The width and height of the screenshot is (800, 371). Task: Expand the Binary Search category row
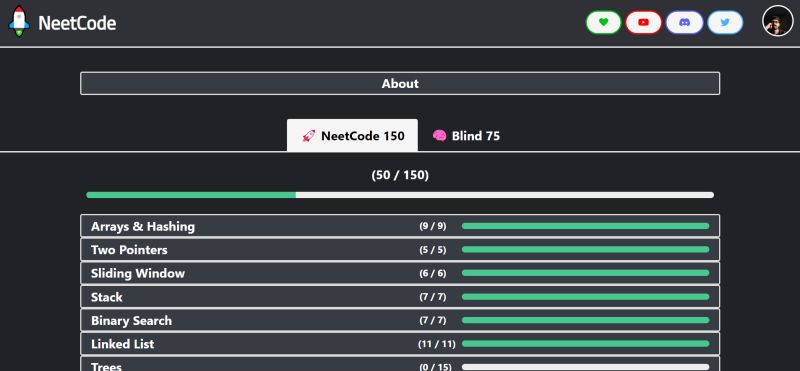click(x=400, y=320)
